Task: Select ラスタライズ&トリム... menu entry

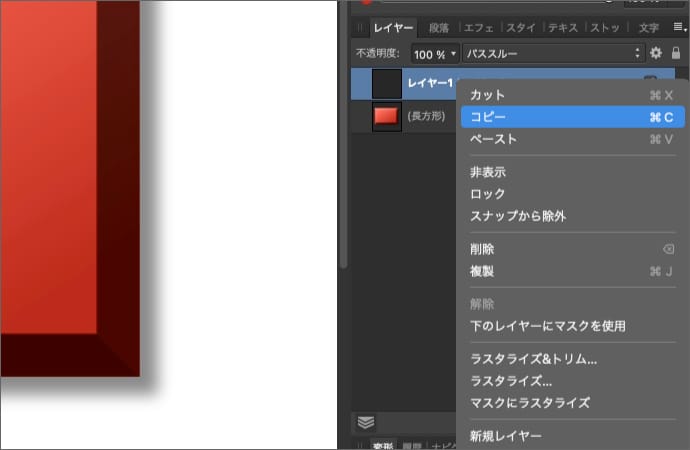Action: click(x=533, y=359)
